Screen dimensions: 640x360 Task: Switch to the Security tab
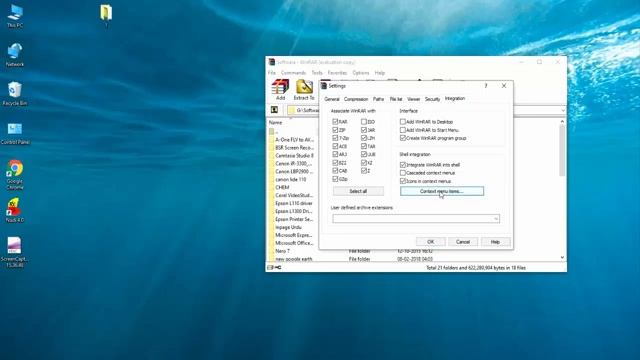coord(432,99)
